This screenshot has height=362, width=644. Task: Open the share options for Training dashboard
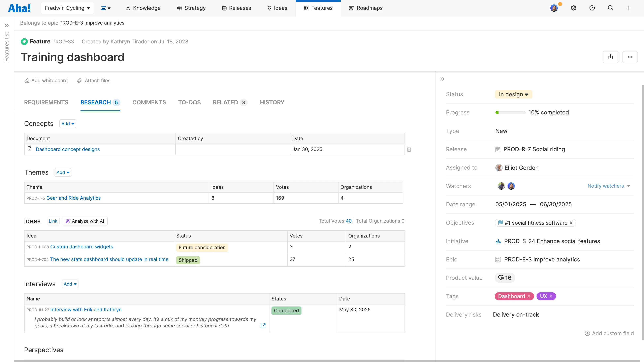[611, 57]
